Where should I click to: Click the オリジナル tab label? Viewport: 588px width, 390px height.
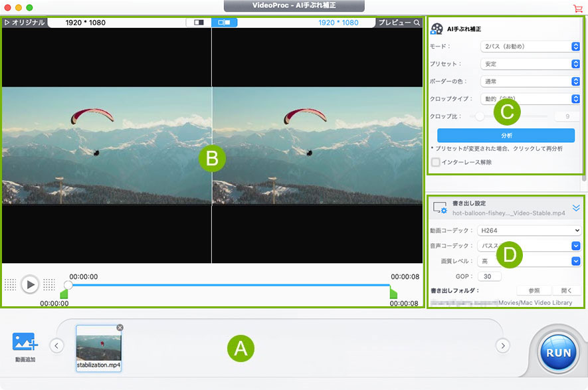pos(24,23)
